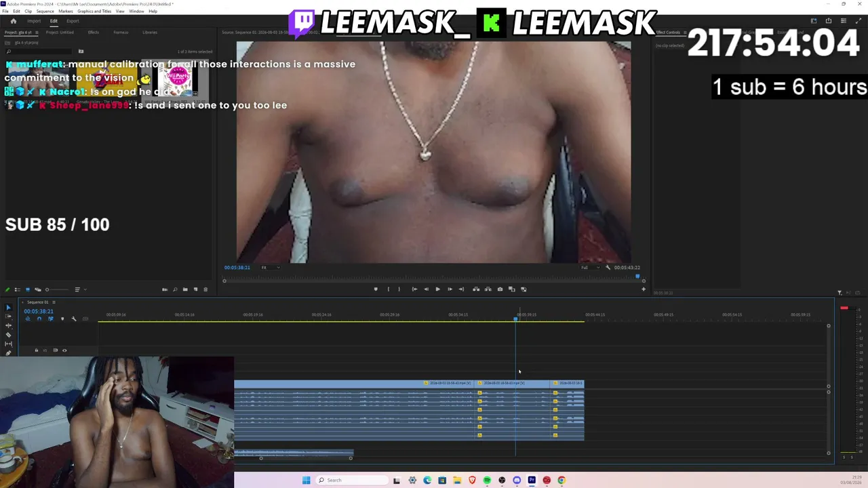Screen dimensions: 868x488
Task: Click the Add Marker button in Program Monitor
Action: click(x=376, y=289)
